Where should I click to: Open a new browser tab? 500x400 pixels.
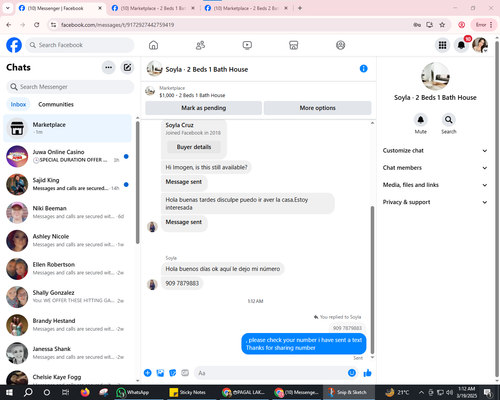(300, 8)
